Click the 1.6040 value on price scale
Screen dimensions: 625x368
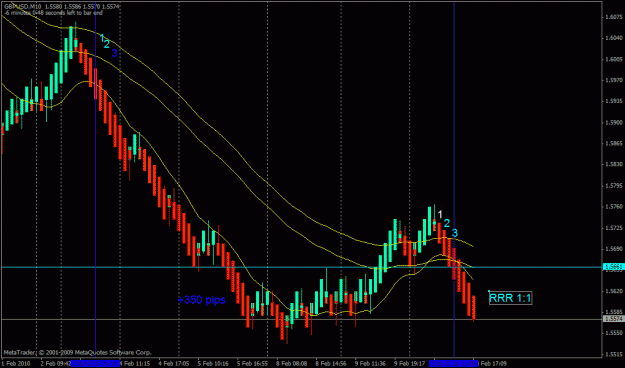pyautogui.click(x=613, y=38)
